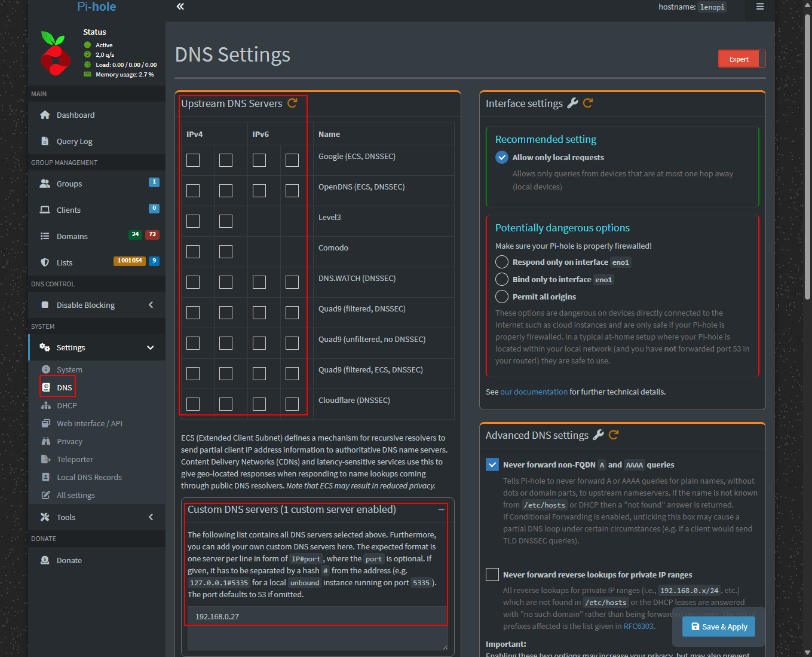Click the Local DNS Records address-book icon
Image resolution: width=812 pixels, height=657 pixels.
[46, 477]
